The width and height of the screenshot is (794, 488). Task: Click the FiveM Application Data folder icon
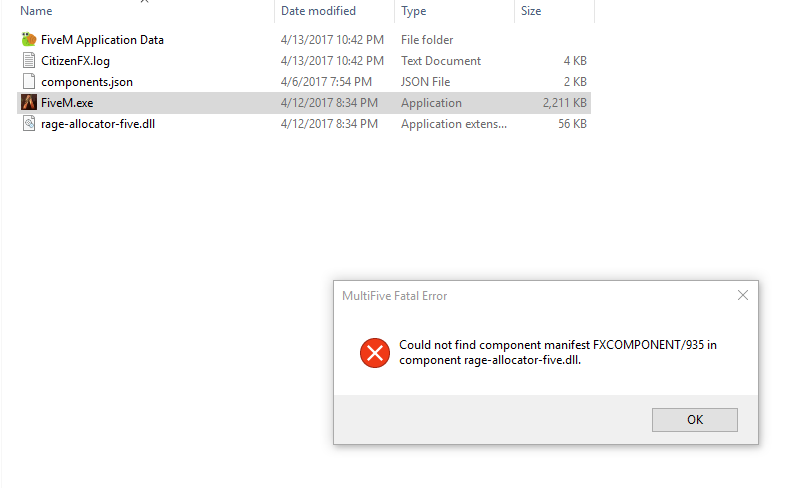click(28, 40)
